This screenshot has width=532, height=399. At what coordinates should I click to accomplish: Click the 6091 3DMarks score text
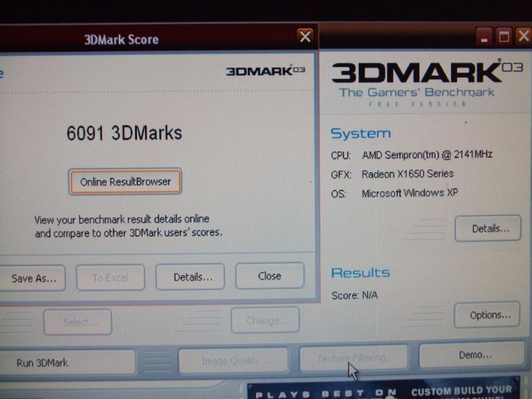point(124,133)
